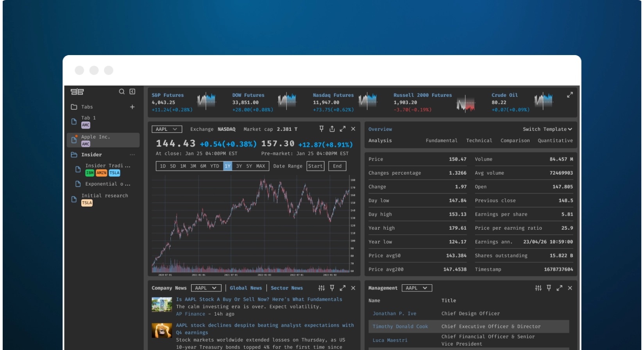Pin the AAPL chart widget
Viewport: 644px width, 350px height.
(321, 129)
